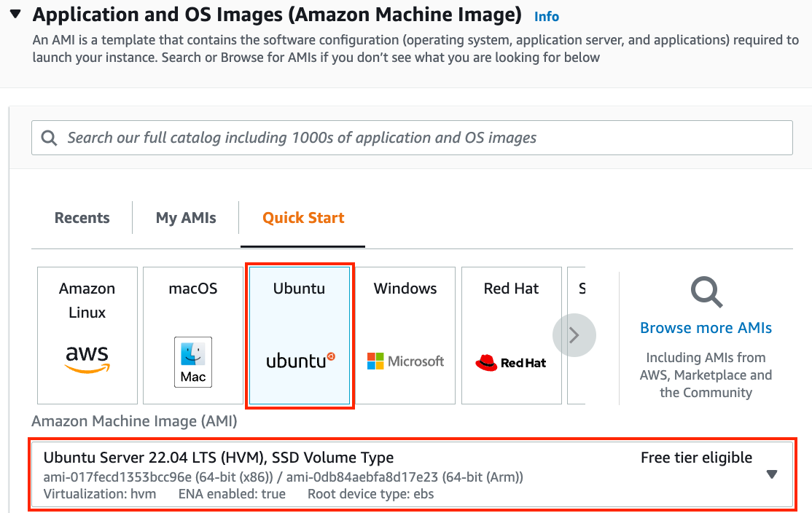
Task: Click the search magnifier icon in catalog search
Action: coord(50,138)
